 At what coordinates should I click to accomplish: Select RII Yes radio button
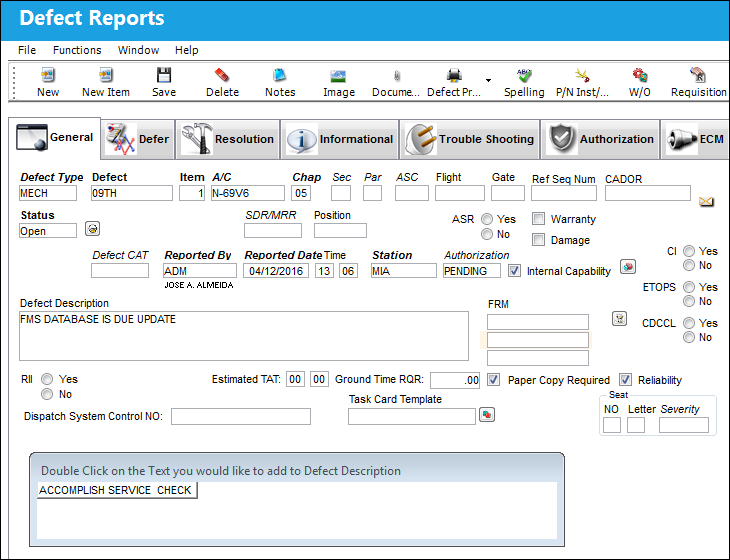pos(47,379)
